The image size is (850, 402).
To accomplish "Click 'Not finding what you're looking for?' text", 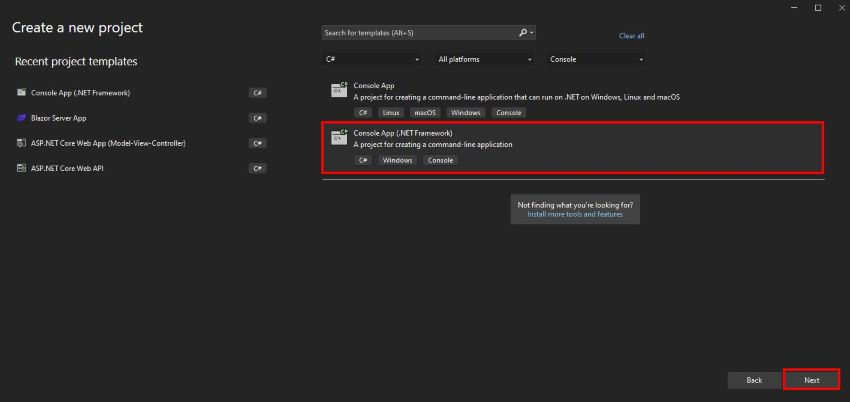I will 575,205.
